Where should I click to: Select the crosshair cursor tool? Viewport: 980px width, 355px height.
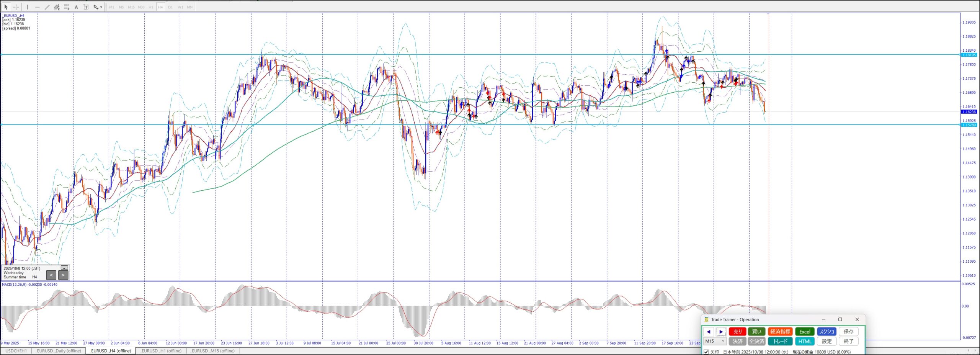[x=16, y=7]
